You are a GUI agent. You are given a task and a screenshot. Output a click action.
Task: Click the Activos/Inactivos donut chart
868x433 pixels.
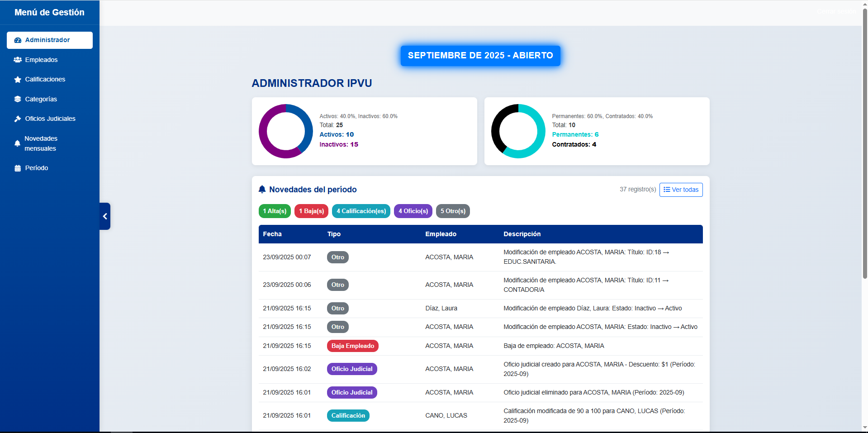(x=286, y=131)
